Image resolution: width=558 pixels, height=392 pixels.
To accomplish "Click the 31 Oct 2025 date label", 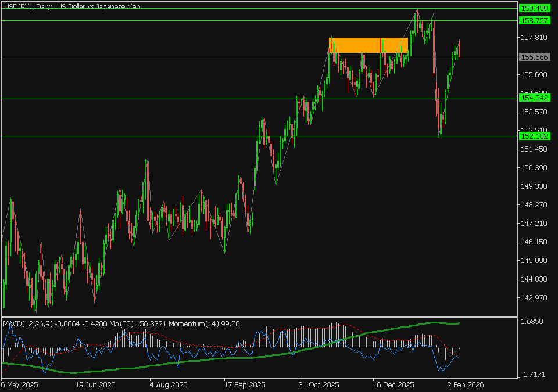I will point(319,384).
